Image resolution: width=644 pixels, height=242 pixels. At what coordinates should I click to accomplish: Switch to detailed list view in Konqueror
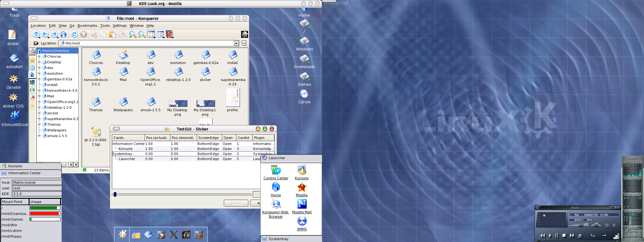160,34
